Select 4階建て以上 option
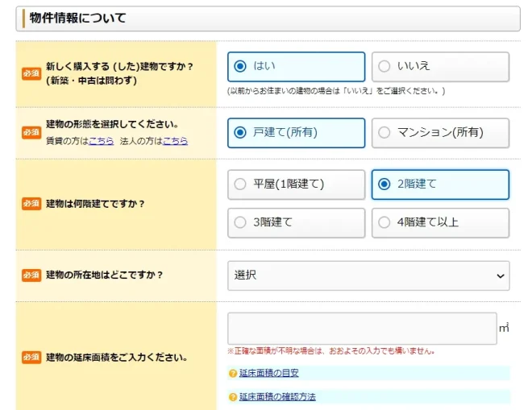 [440, 223]
